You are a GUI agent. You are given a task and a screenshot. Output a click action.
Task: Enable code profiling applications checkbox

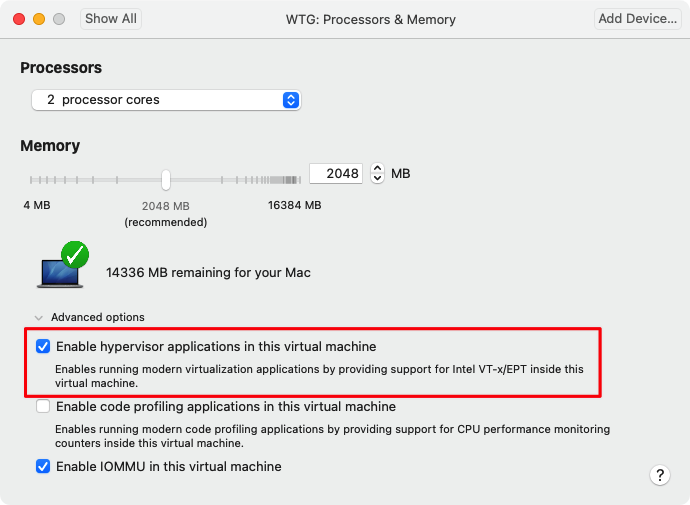pos(43,407)
